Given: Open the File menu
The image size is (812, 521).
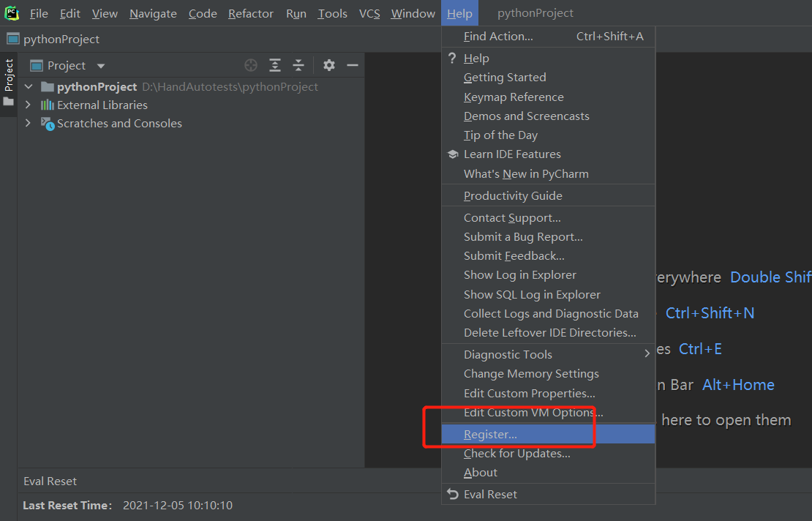Looking at the screenshot, I should [39, 13].
